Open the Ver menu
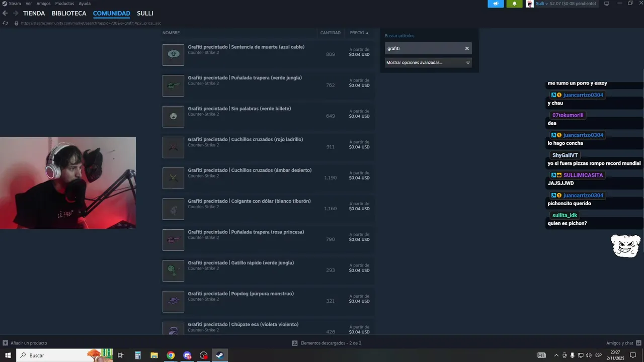The image size is (644, 362). [29, 4]
